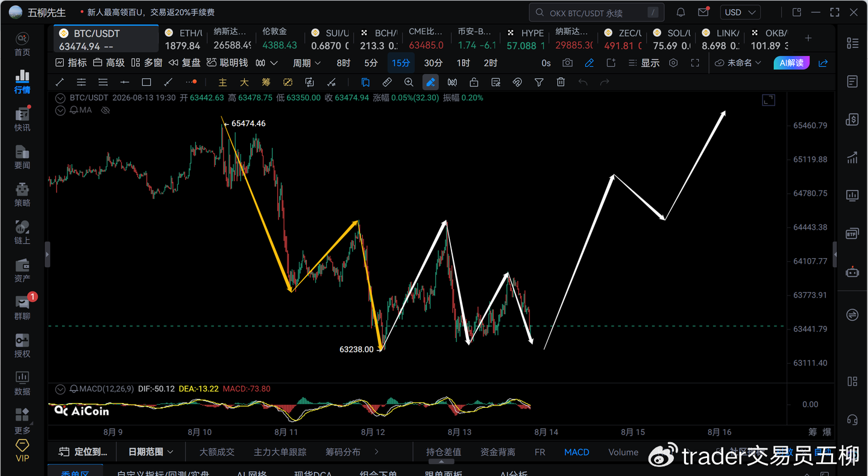Open 授权 authorization in sidebar

coord(22,346)
